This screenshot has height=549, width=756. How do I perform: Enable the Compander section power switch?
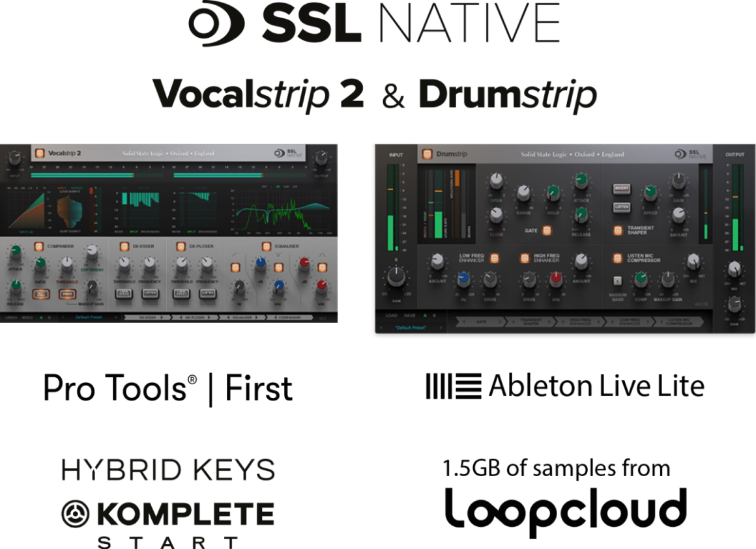pyautogui.click(x=38, y=247)
